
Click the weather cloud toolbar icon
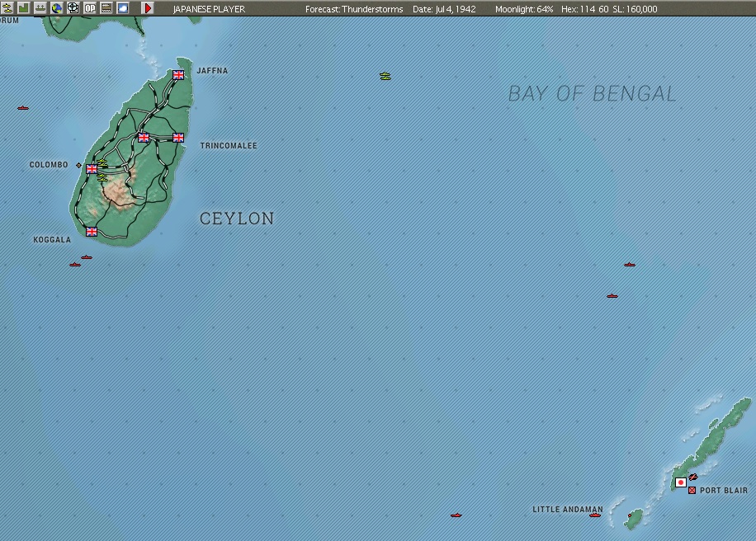tap(123, 7)
